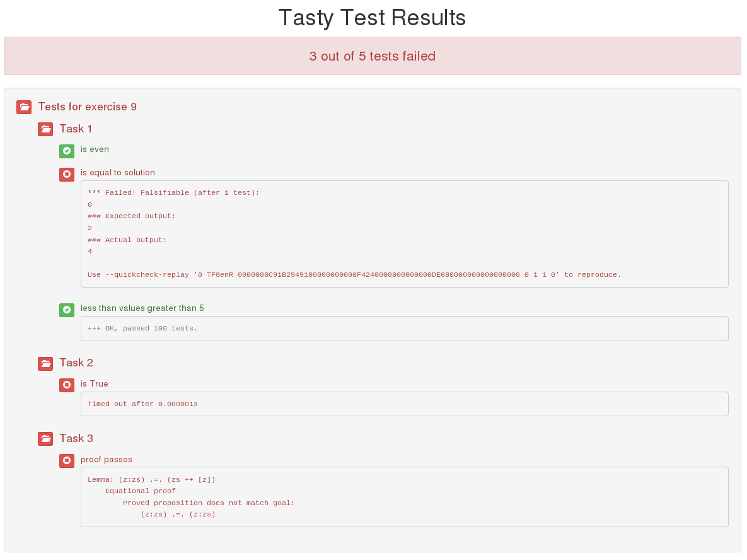Click the Task 3 red folder icon
The height and width of the screenshot is (560, 747).
point(46,439)
